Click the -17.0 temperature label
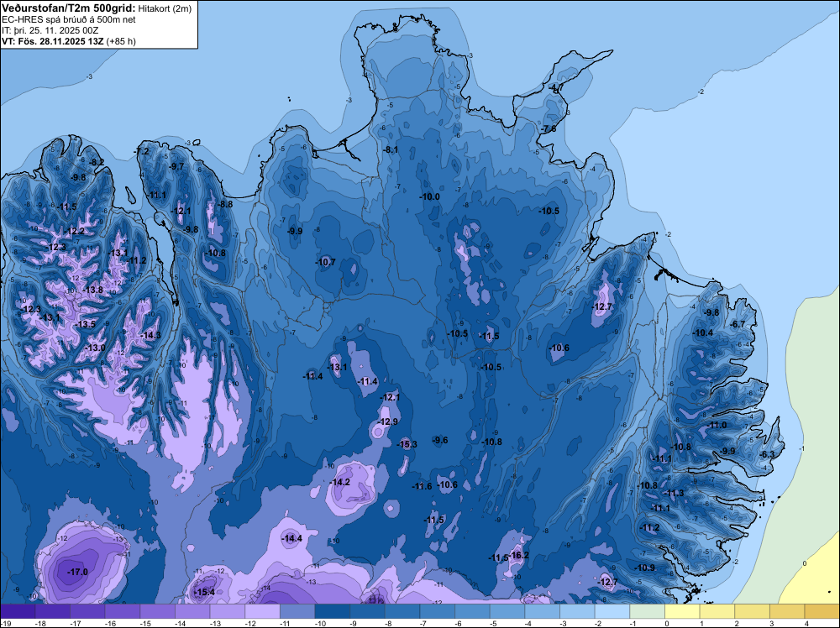 [x=77, y=573]
